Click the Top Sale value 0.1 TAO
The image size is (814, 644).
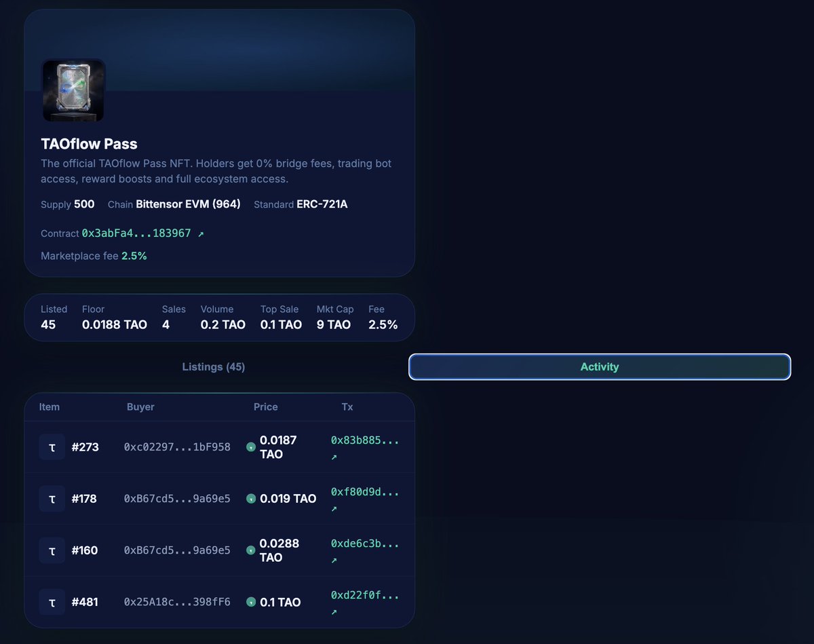(281, 324)
